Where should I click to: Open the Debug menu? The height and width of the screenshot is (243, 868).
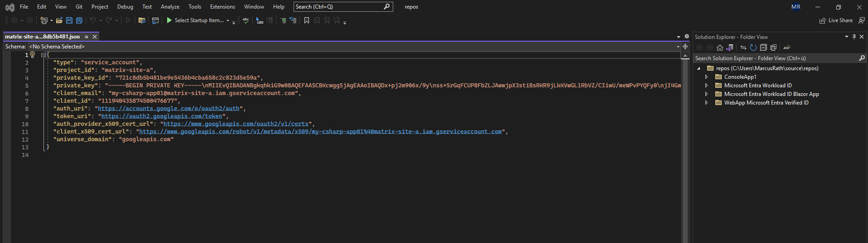125,7
